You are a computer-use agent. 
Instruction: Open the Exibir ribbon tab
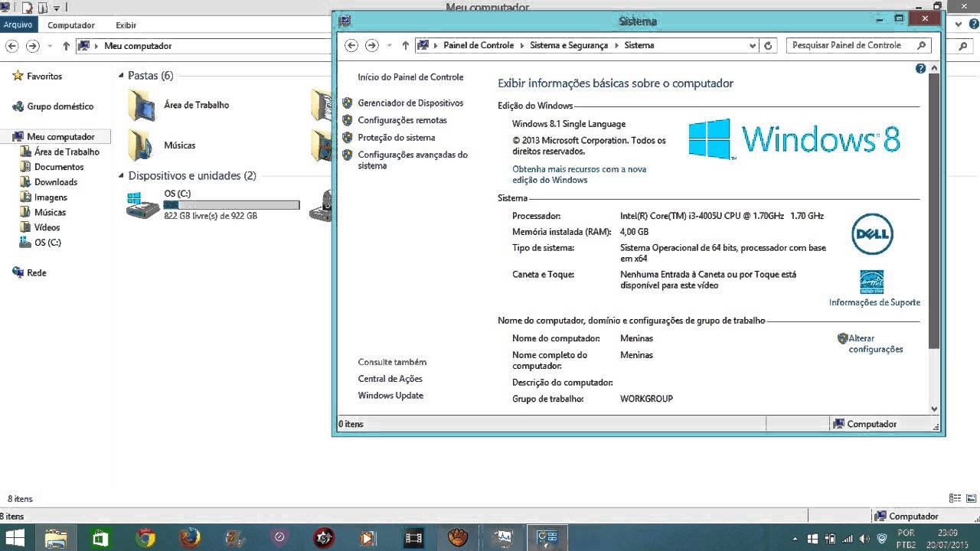tap(126, 24)
